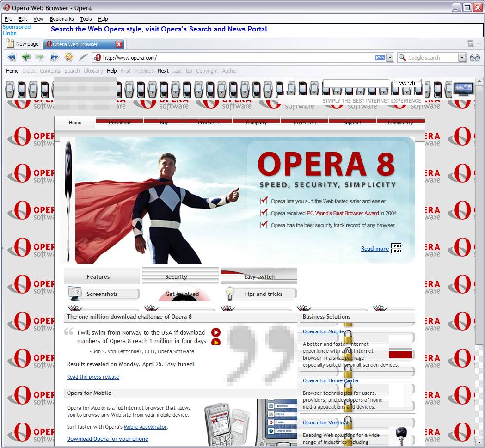Open the Products page tab
Image resolution: width=485 pixels, height=448 pixels.
click(x=208, y=123)
